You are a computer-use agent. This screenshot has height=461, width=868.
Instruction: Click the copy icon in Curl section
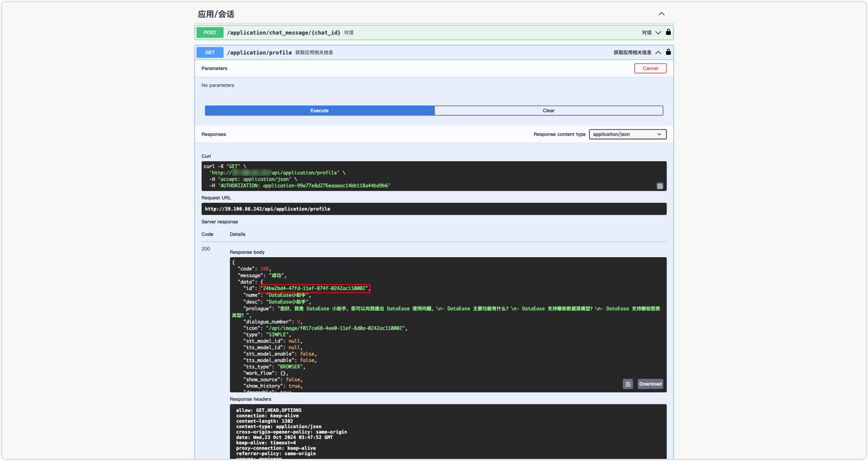pyautogui.click(x=660, y=186)
